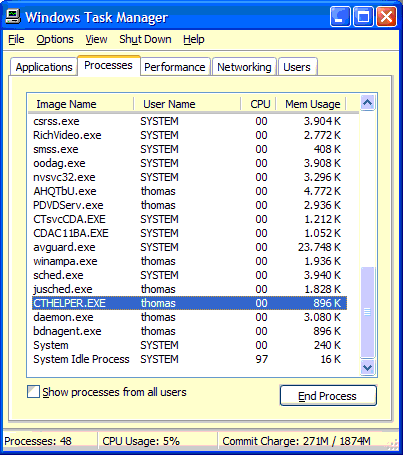Select the smss.exe process row
The width and height of the screenshot is (405, 456).
(189, 149)
